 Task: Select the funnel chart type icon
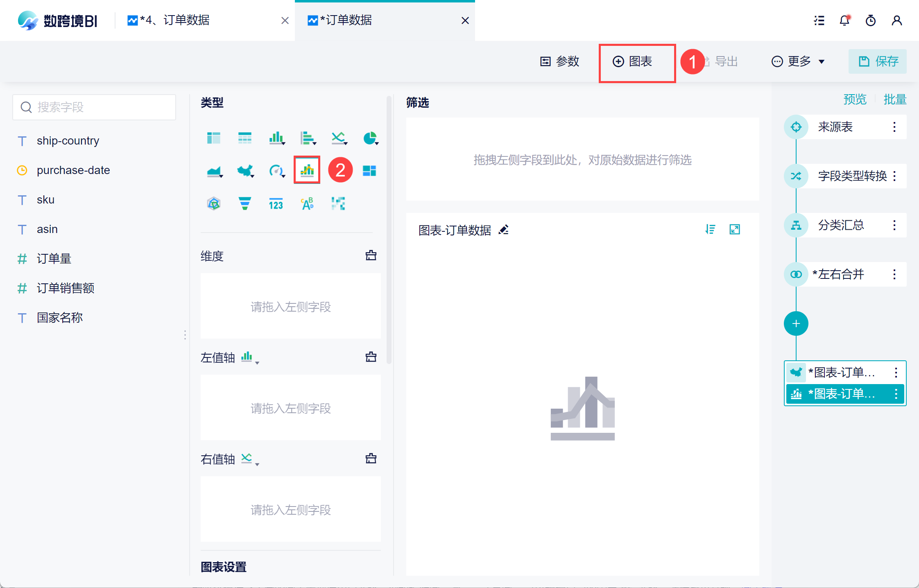tap(244, 204)
